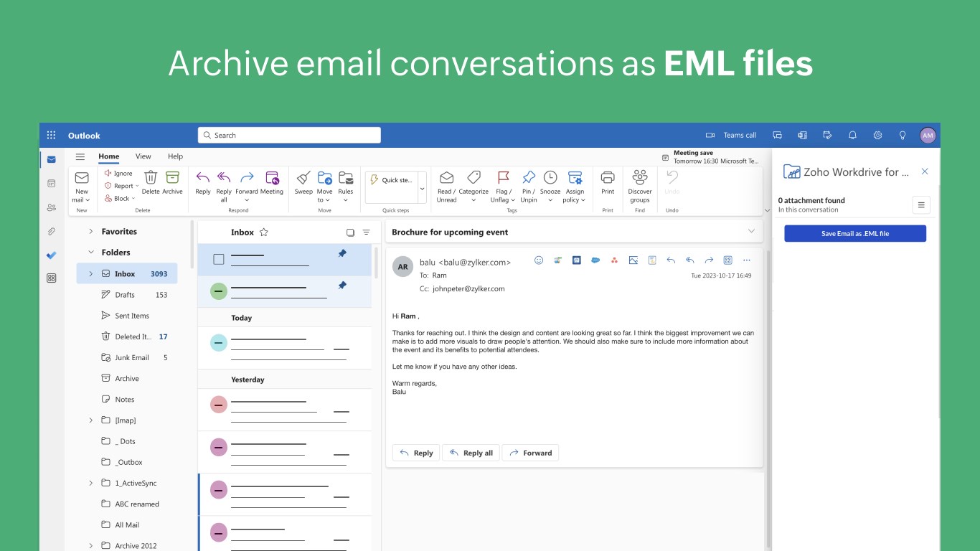Screen dimensions: 980x551
Task: Click Reply all in the ribbon
Action: coord(224,187)
